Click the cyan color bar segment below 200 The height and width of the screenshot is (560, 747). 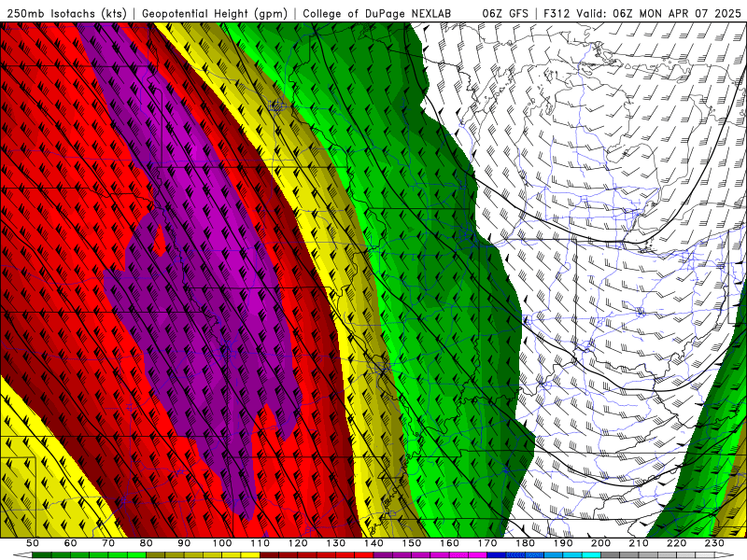[591, 555]
